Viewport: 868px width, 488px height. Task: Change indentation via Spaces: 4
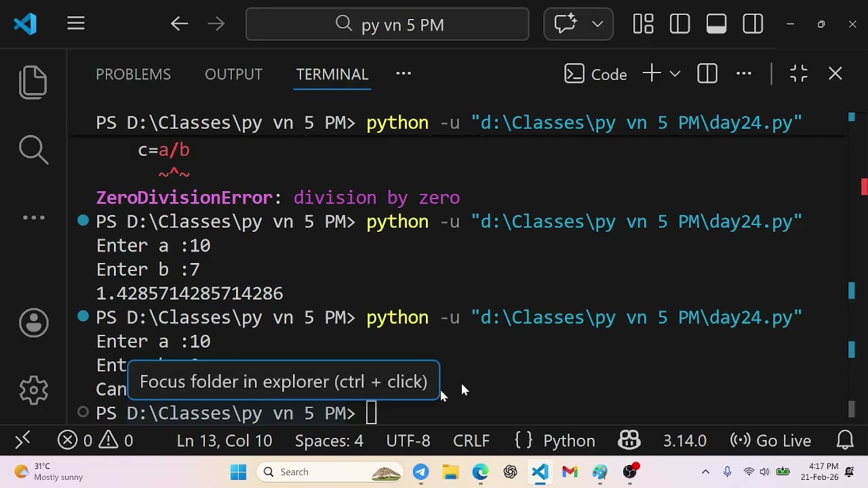(x=329, y=441)
